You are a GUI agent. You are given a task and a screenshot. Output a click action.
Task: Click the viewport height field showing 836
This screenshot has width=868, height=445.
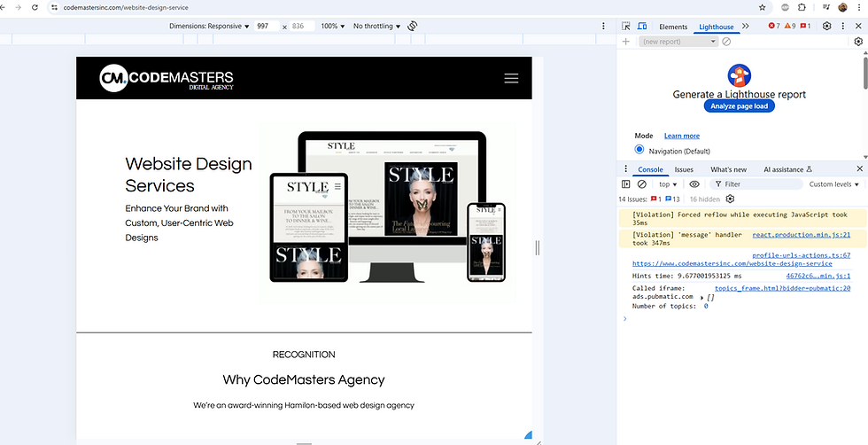[x=302, y=26]
